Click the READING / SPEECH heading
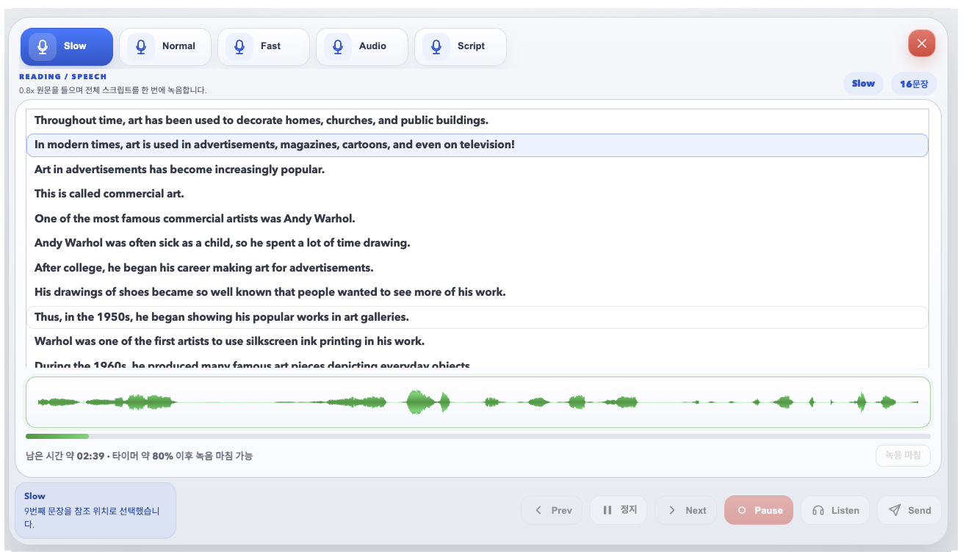The height and width of the screenshot is (560, 963). (x=63, y=76)
